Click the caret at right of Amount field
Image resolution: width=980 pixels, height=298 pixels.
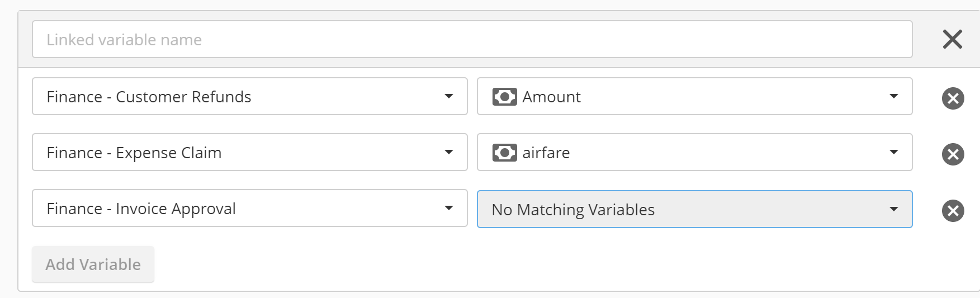click(894, 96)
